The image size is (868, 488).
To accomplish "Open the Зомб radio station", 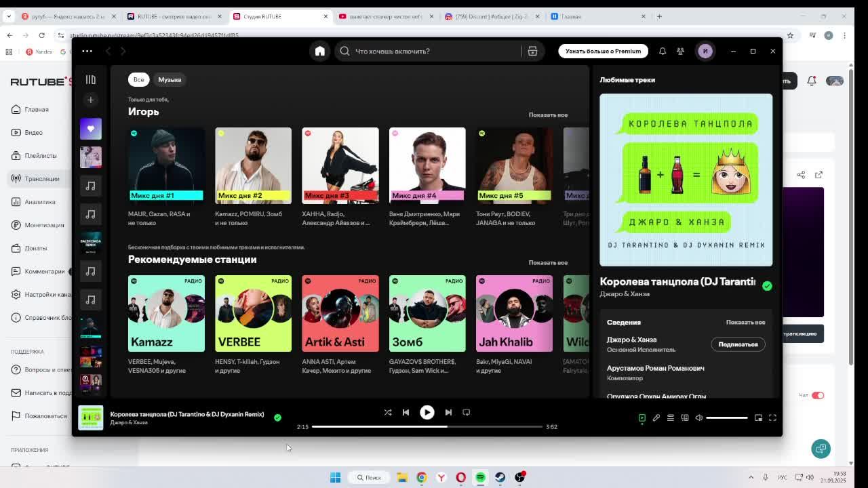I will coord(427,313).
